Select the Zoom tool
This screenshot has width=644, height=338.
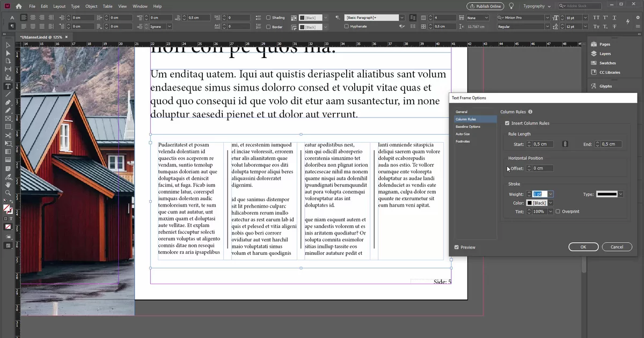(x=8, y=192)
